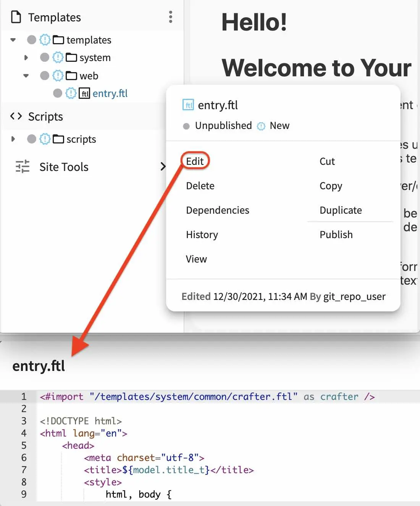Expand the system folder
420x506 pixels.
(26, 58)
